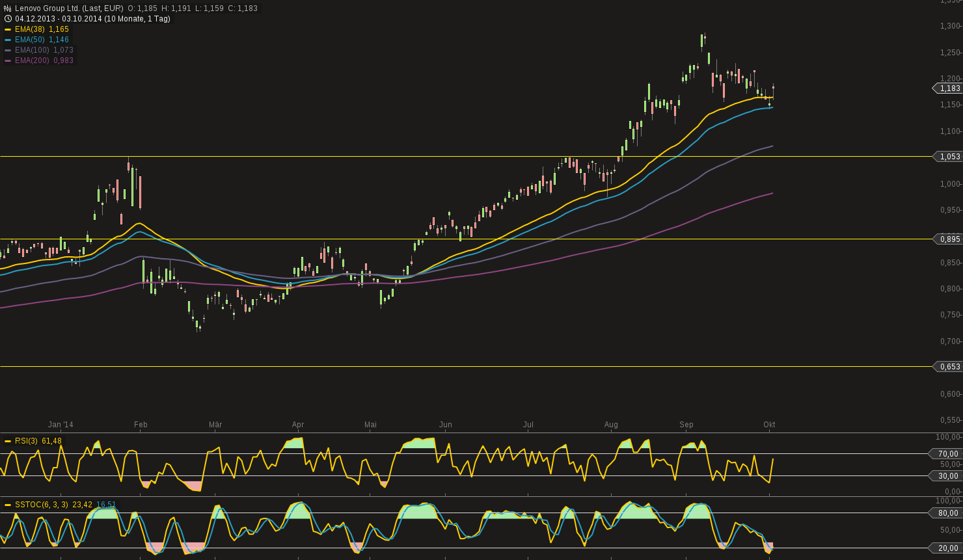
Task: Click the current price tag "1,183"
Action: [x=949, y=88]
